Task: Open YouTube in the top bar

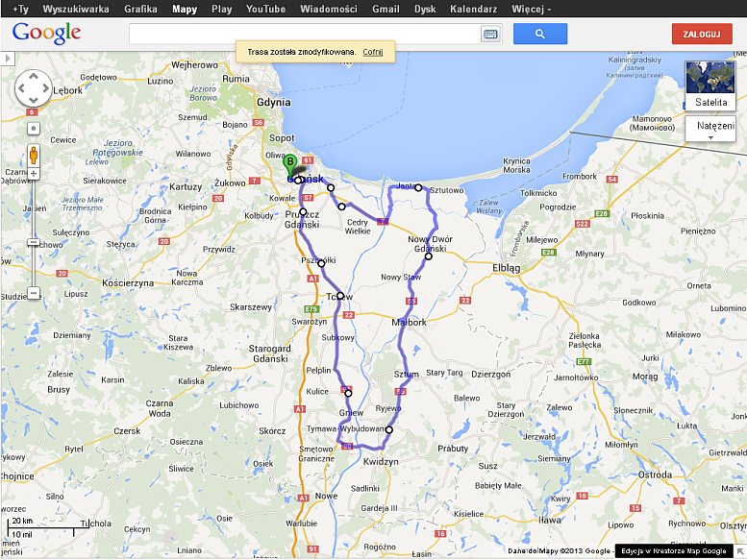Action: click(x=266, y=9)
